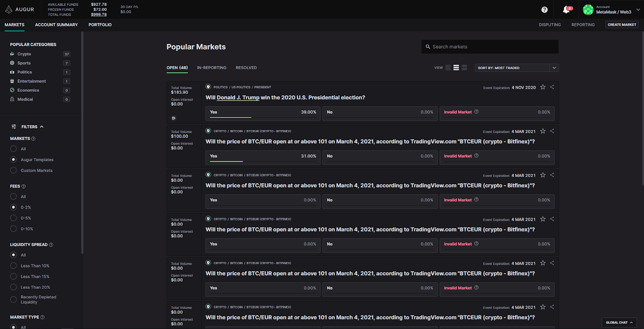Image resolution: width=644 pixels, height=329 pixels.
Task: Click the sidebar vertical scrollbar
Action: (x=82, y=141)
